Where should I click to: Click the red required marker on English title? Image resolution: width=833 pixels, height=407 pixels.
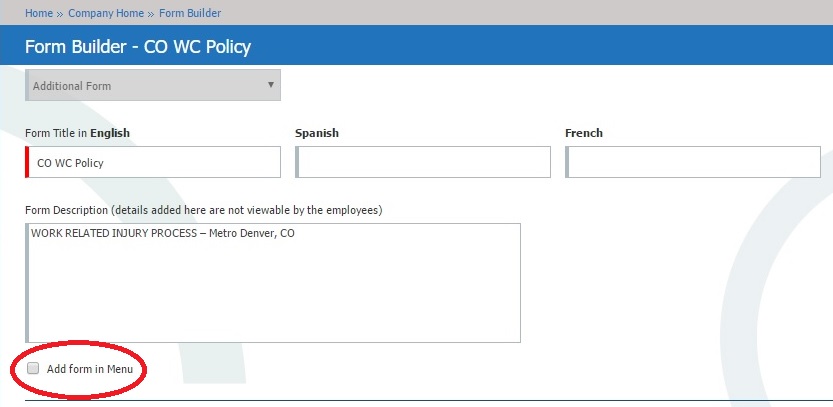click(x=27, y=162)
